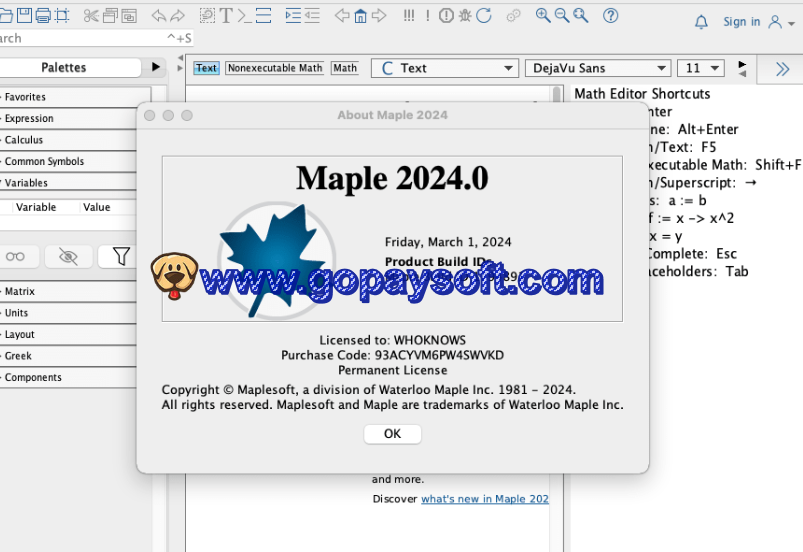The width and height of the screenshot is (803, 552).
Task: Switch to Text input mode
Action: pos(206,68)
